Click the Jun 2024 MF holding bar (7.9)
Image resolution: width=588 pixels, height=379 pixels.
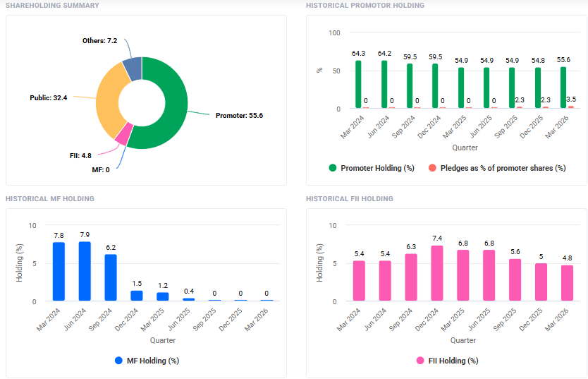pos(85,272)
